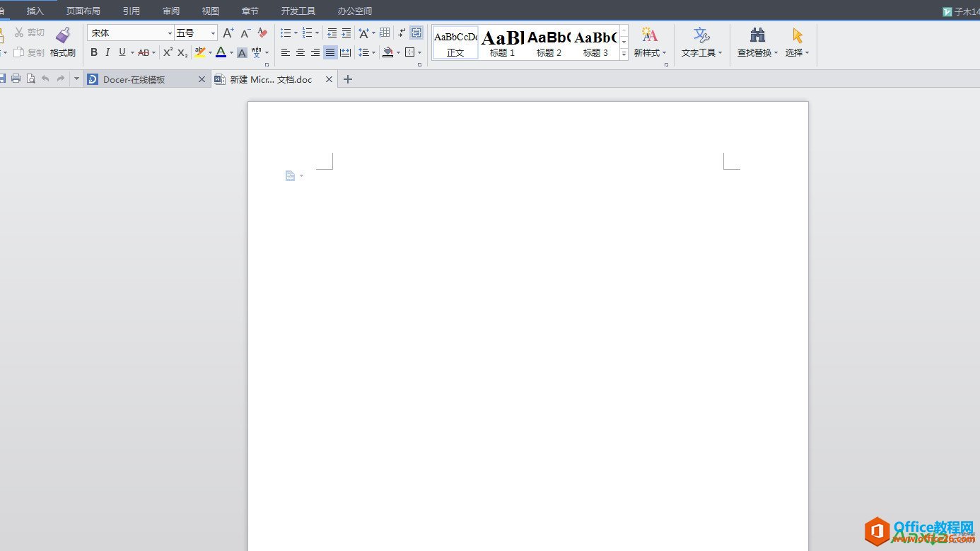Image resolution: width=980 pixels, height=551 pixels.
Task: Click the New Style (新样式) icon
Action: tap(649, 35)
